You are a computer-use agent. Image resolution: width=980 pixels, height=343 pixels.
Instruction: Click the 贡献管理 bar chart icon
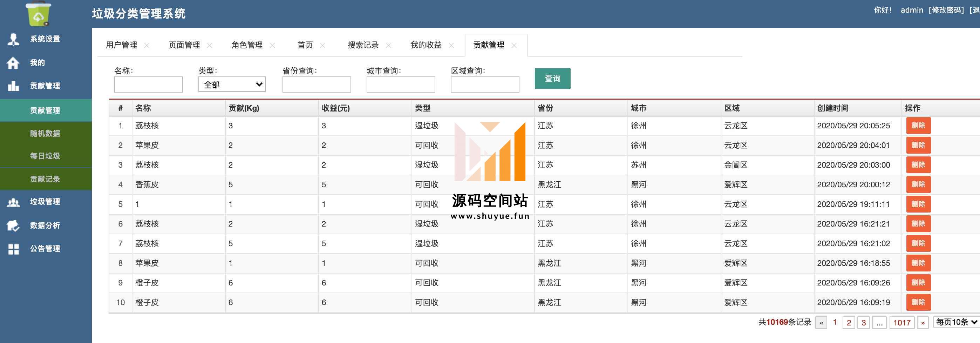13,86
